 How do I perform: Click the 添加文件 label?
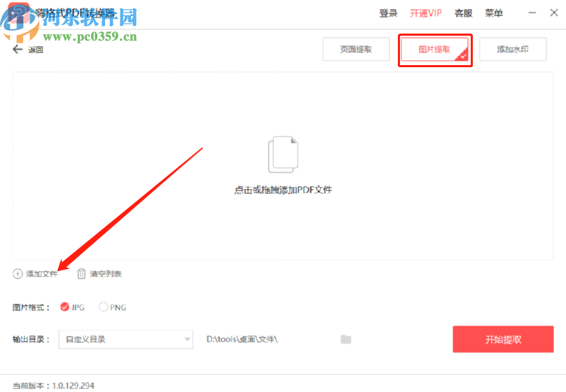click(42, 274)
